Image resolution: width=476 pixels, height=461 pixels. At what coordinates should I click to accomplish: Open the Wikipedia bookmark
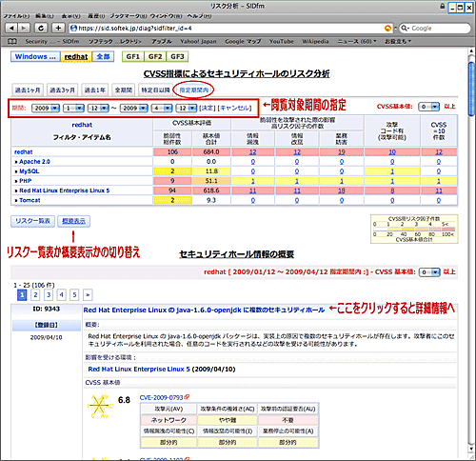pos(315,42)
